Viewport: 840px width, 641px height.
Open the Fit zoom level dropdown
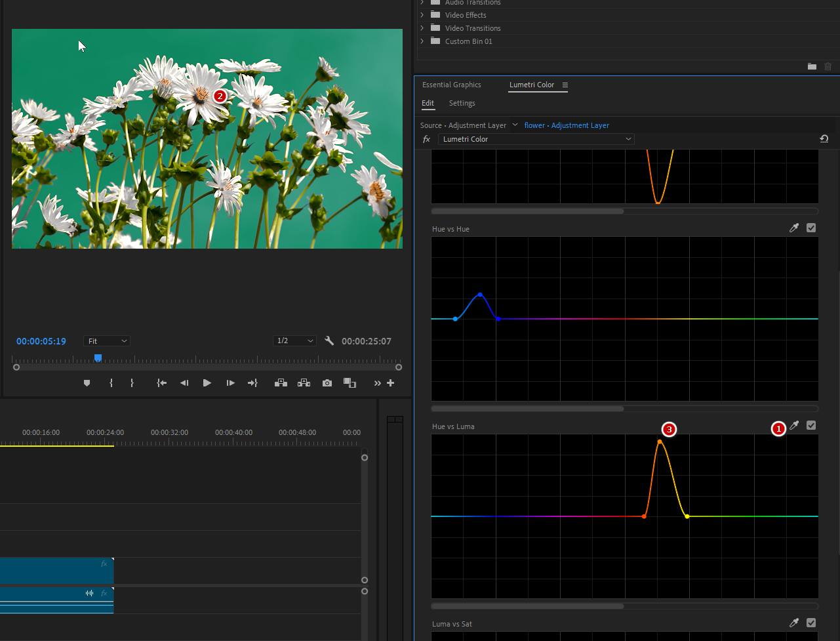(x=107, y=341)
